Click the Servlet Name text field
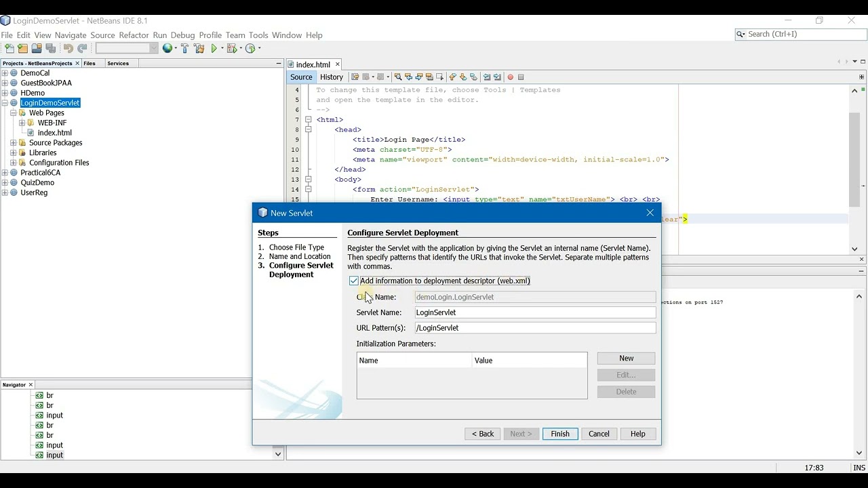The height and width of the screenshot is (488, 868). 536,312
